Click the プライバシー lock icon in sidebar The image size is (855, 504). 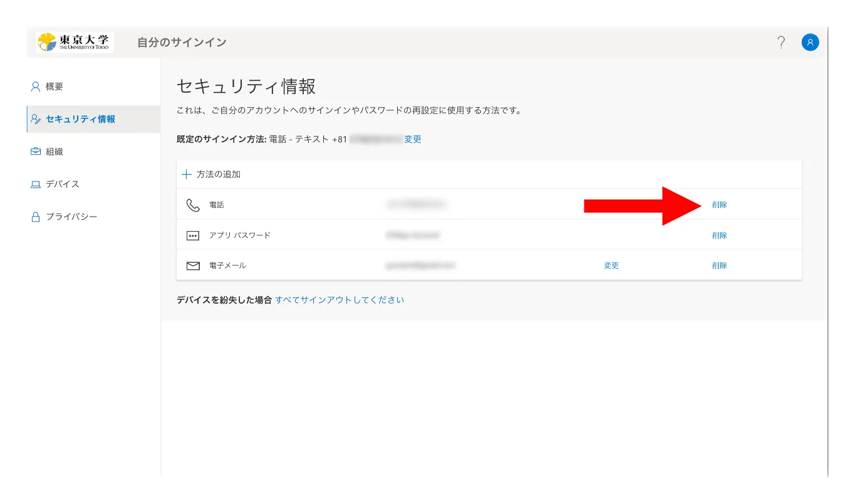(36, 217)
